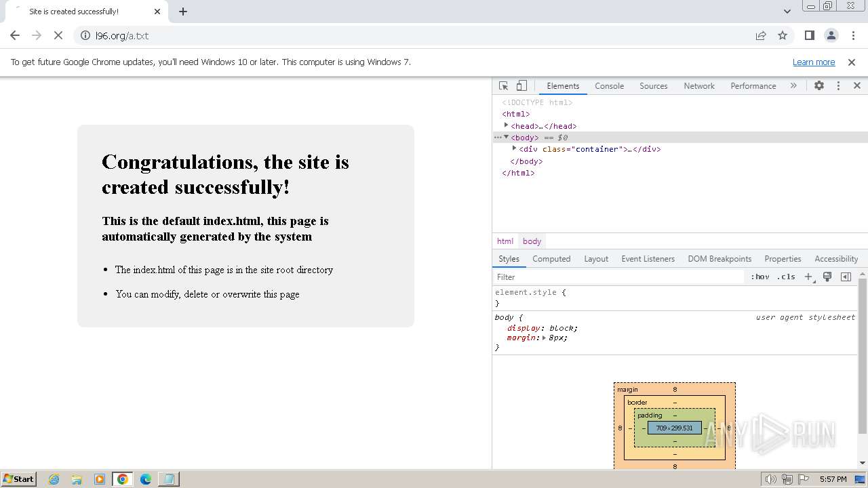
Task: Open DevTools settings gear
Action: pos(819,86)
